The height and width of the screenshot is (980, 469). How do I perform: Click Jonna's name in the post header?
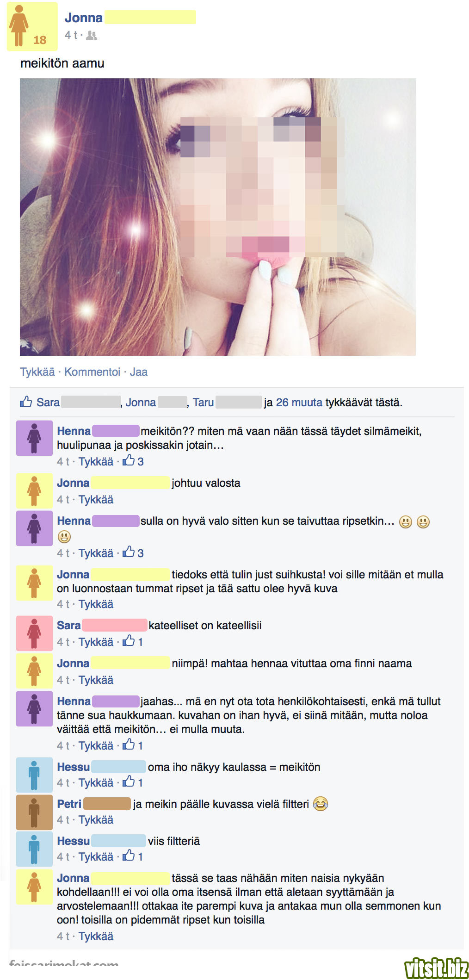coord(84,18)
